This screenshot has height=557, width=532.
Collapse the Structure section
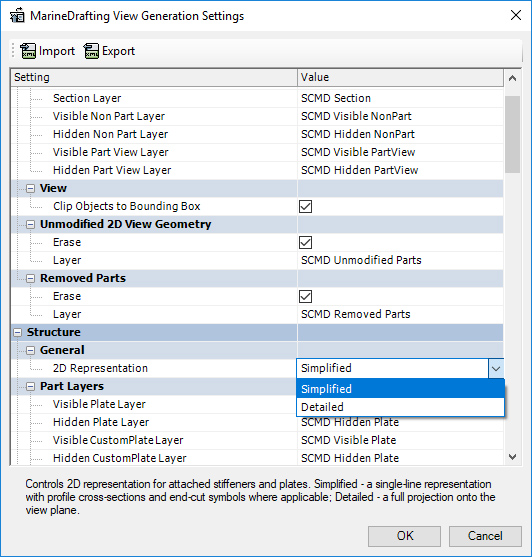coord(17,332)
